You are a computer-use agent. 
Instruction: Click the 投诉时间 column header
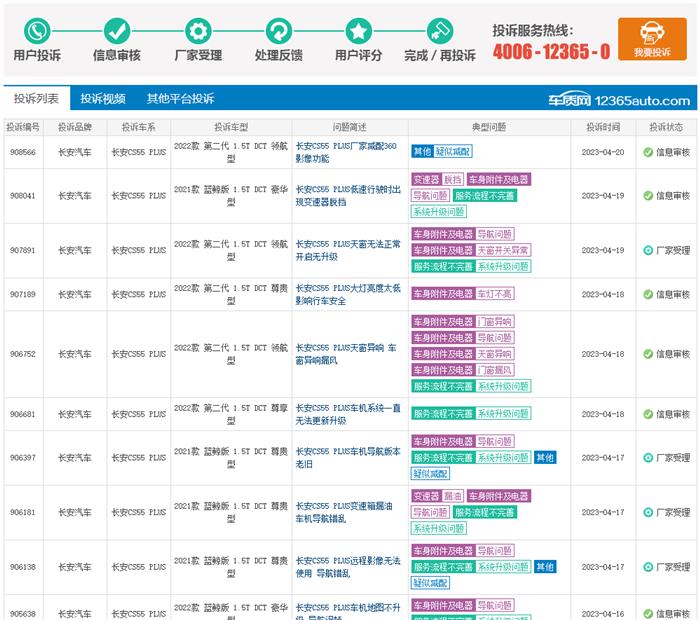[603, 127]
